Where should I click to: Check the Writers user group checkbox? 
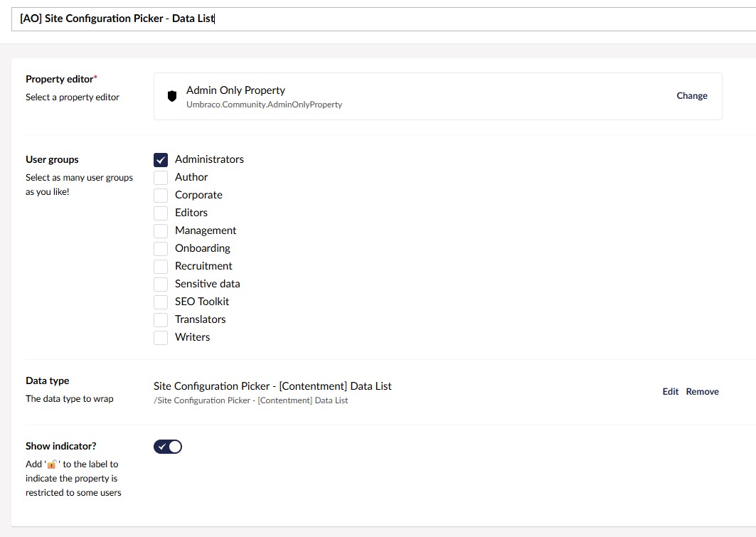161,338
